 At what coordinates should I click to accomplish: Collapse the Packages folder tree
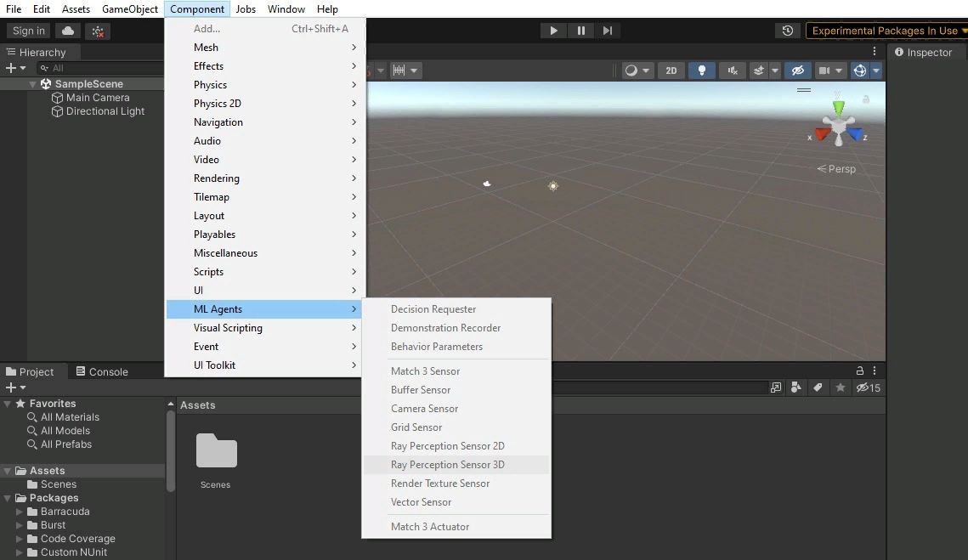(8, 498)
